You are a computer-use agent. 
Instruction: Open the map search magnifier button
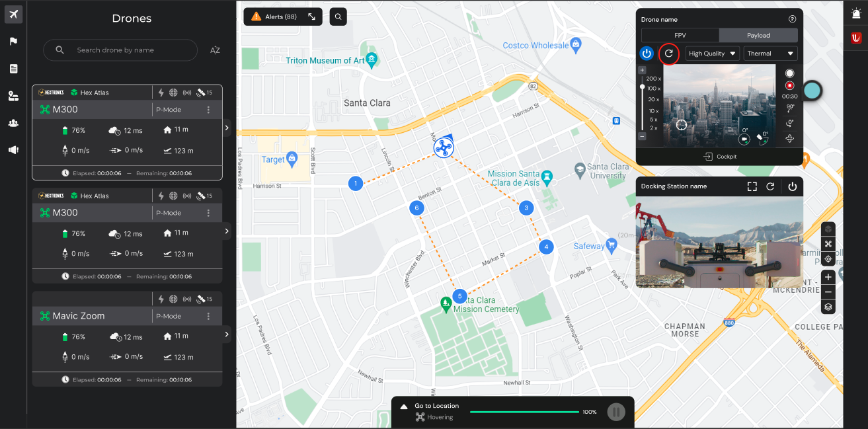[338, 17]
